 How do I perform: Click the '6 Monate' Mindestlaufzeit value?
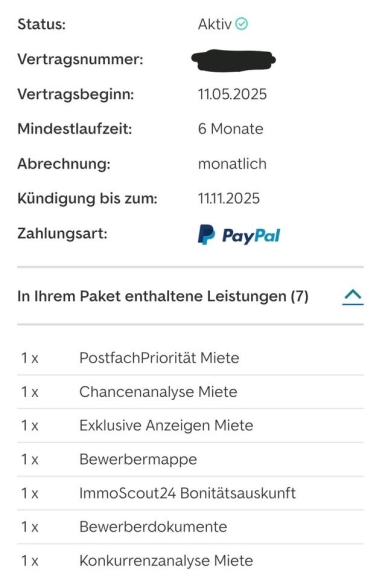click(x=231, y=129)
